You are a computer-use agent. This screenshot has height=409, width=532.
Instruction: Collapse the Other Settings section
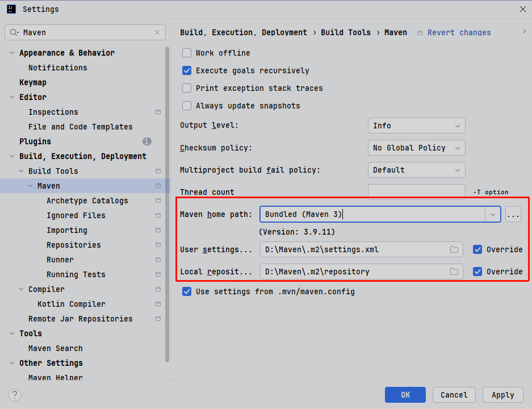pos(12,363)
